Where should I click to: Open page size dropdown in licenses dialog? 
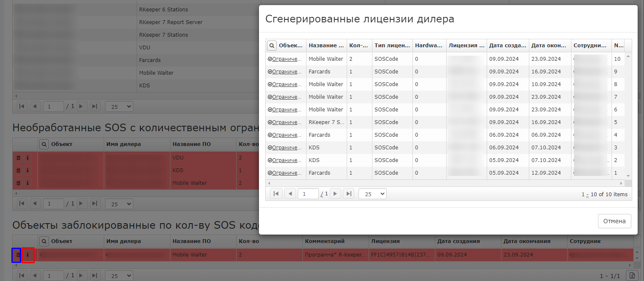pos(372,194)
